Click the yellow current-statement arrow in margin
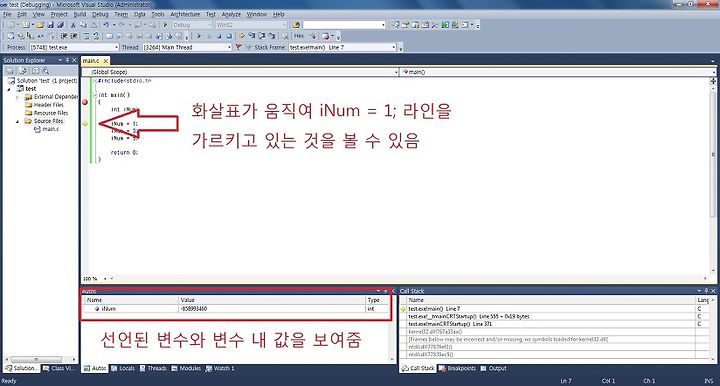Viewport: 720px width, 386px height. [85, 123]
